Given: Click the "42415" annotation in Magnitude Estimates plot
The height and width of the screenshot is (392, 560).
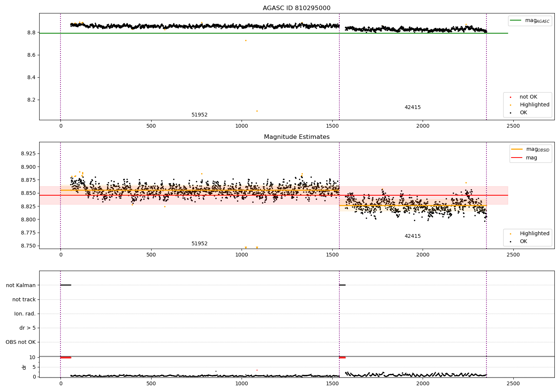Looking at the screenshot, I should coord(413,236).
